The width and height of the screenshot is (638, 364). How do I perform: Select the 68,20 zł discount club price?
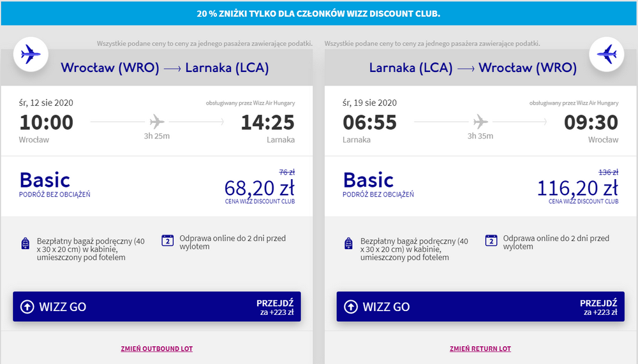click(x=260, y=188)
